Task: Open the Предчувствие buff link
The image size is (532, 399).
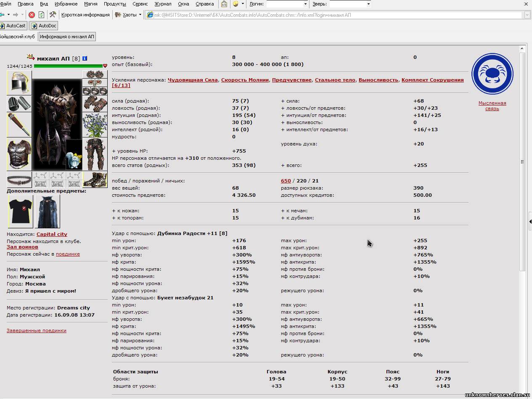Action: click(292, 80)
